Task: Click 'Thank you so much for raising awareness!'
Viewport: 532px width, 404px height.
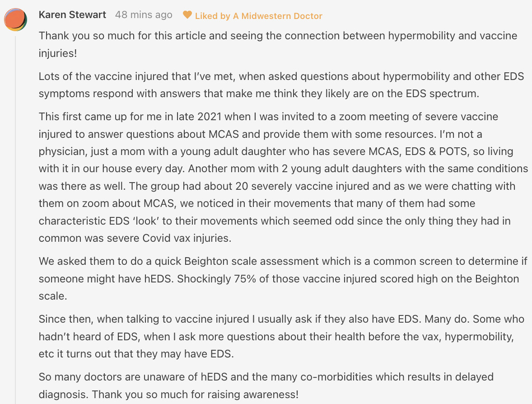Action: 195,394
